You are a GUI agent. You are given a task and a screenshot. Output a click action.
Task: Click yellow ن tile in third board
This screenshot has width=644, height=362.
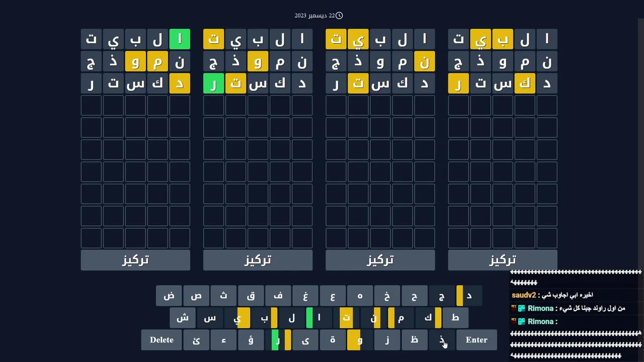pos(424,61)
